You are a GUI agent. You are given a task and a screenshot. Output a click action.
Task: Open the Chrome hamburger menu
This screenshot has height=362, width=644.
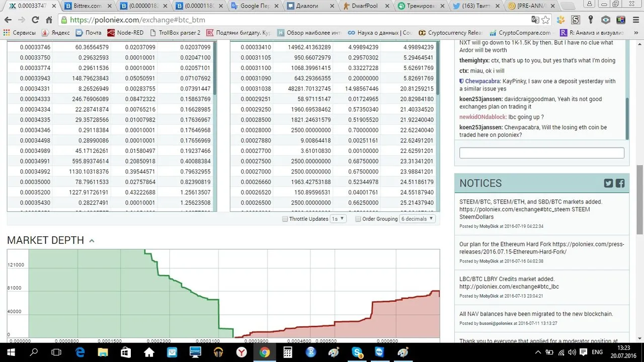(635, 20)
